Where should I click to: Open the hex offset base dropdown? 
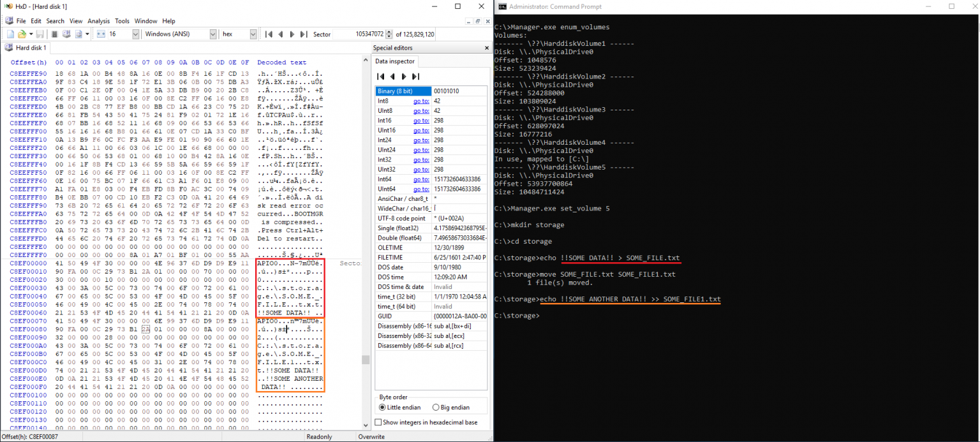point(253,34)
